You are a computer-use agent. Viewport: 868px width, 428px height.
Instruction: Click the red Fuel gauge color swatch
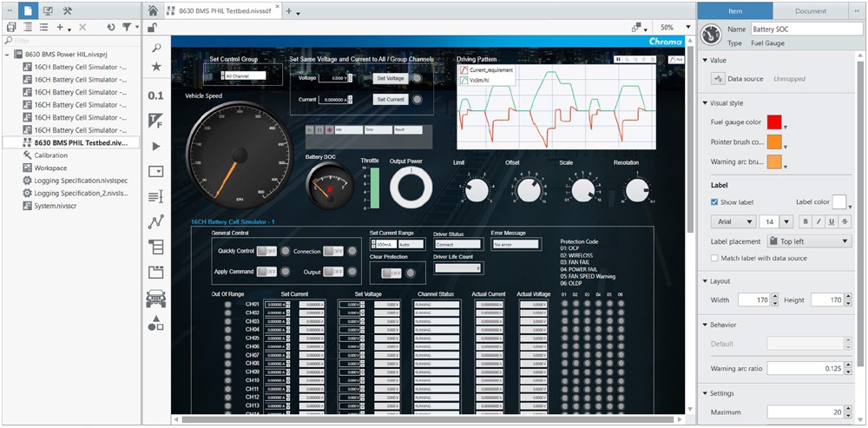coord(774,122)
